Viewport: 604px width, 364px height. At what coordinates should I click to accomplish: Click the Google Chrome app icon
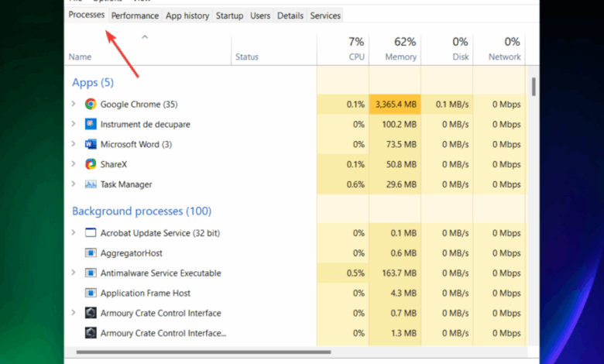pos(91,104)
